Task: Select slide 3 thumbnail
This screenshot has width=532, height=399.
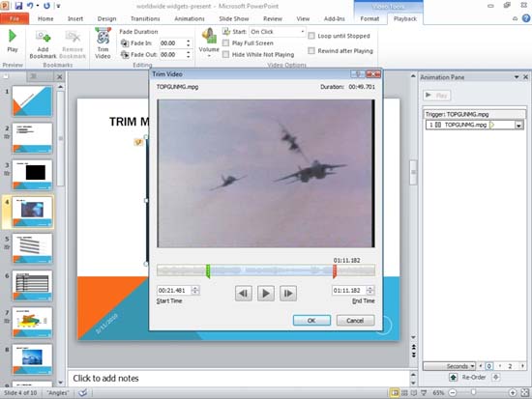Action: pyautogui.click(x=32, y=175)
